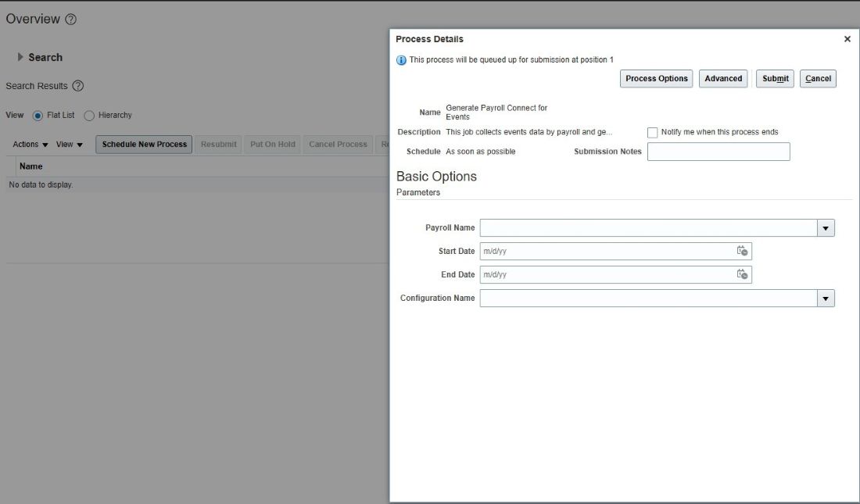Enable notify me when this process ends

coord(653,132)
